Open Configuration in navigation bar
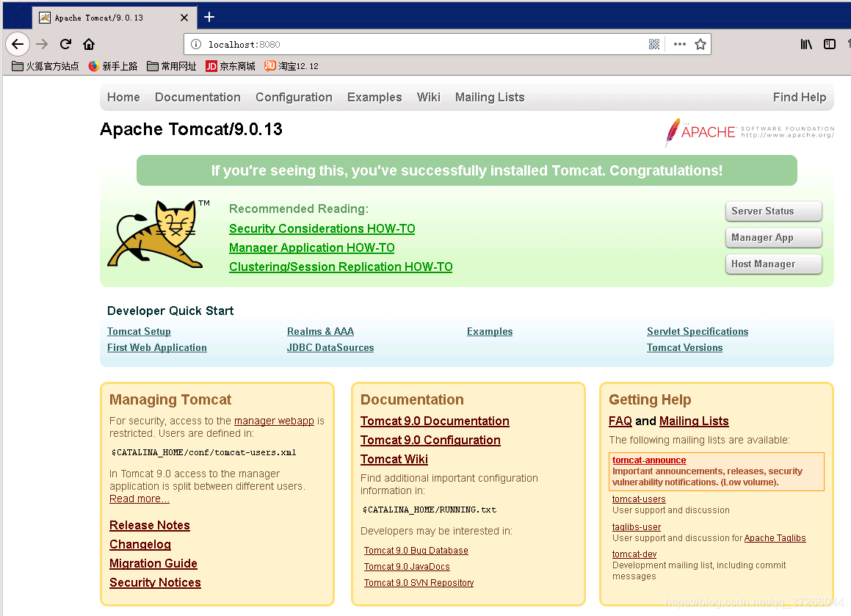Screen dimensions: 851x616 (294, 97)
